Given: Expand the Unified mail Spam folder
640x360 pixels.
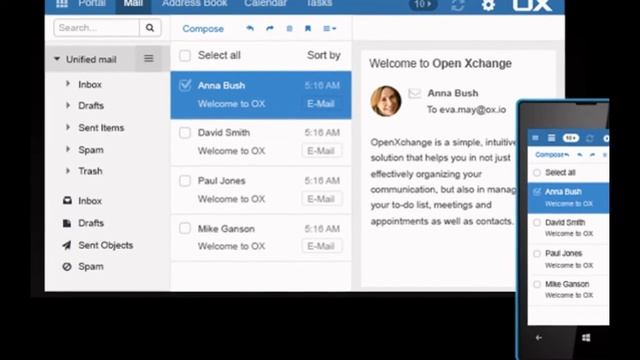Looking at the screenshot, I should coord(68,149).
